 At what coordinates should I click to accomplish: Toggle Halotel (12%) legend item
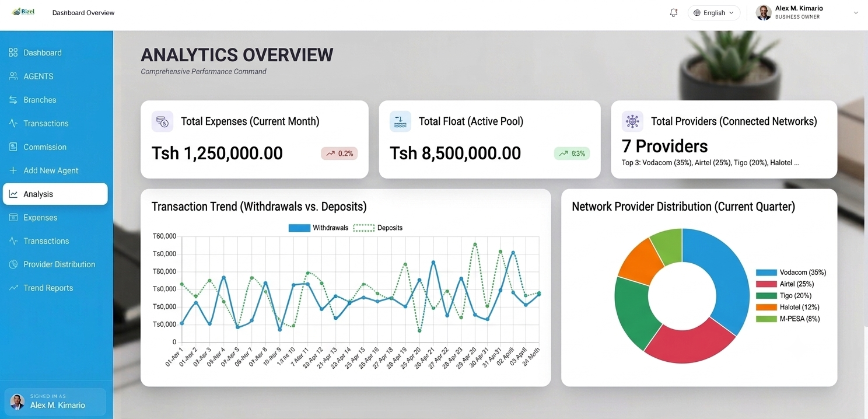[787, 307]
